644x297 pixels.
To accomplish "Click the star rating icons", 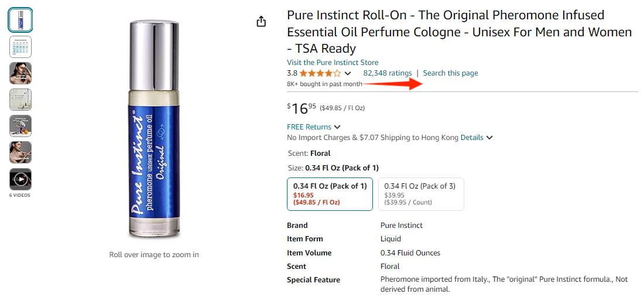I will pyautogui.click(x=320, y=73).
